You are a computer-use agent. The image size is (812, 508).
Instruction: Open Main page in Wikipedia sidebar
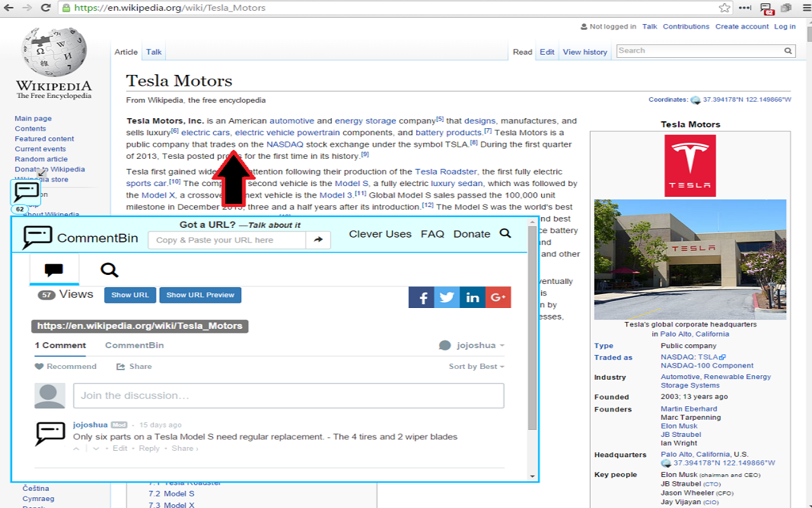click(33, 119)
